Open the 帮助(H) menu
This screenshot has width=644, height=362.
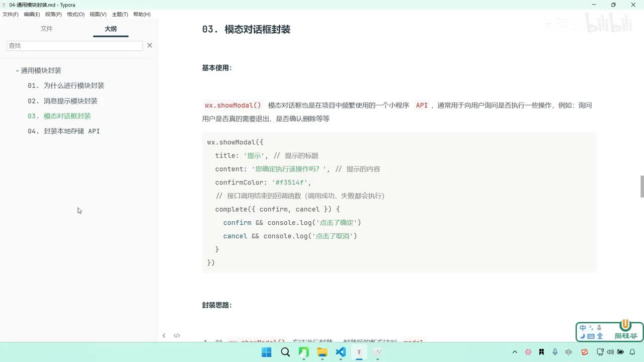pyautogui.click(x=142, y=15)
